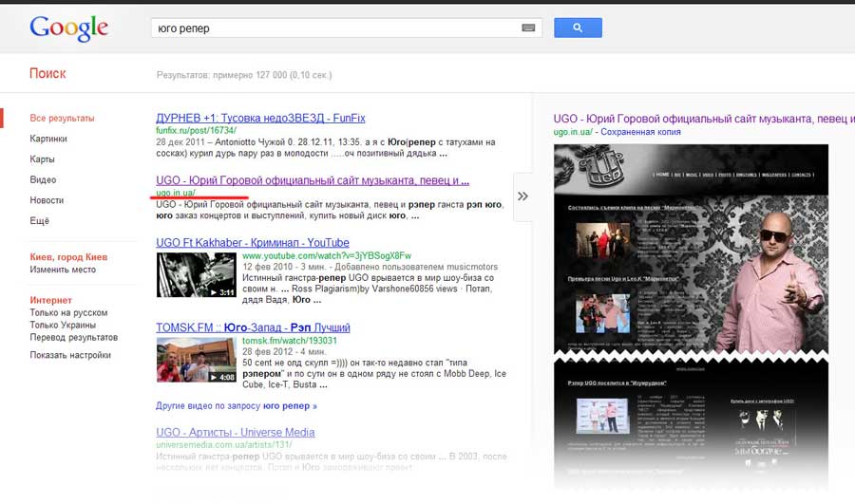Open 'Сохраненная копия' cached copy link
This screenshot has width=855, height=504.
640,132
